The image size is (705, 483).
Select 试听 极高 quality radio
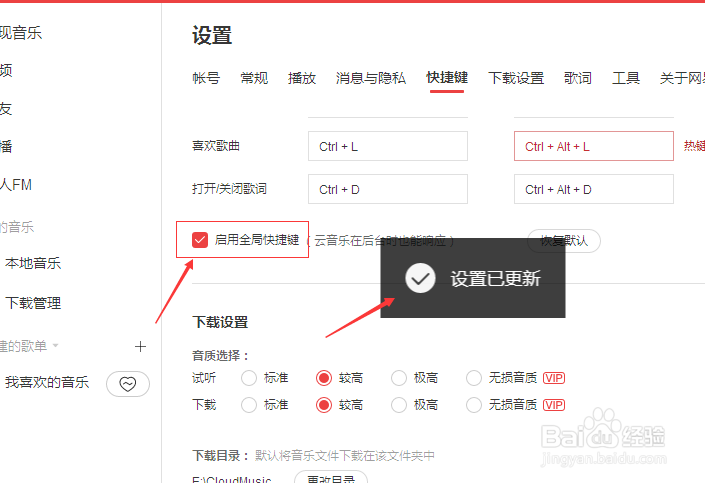399,378
